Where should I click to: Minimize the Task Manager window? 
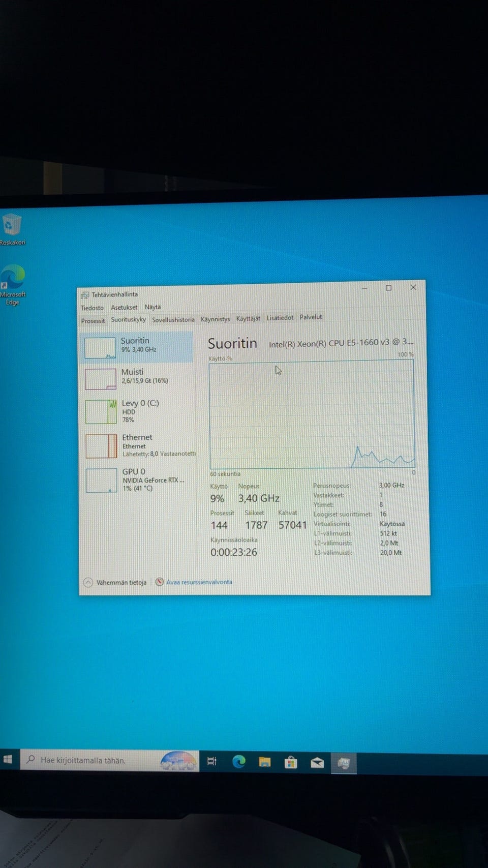[x=364, y=288]
